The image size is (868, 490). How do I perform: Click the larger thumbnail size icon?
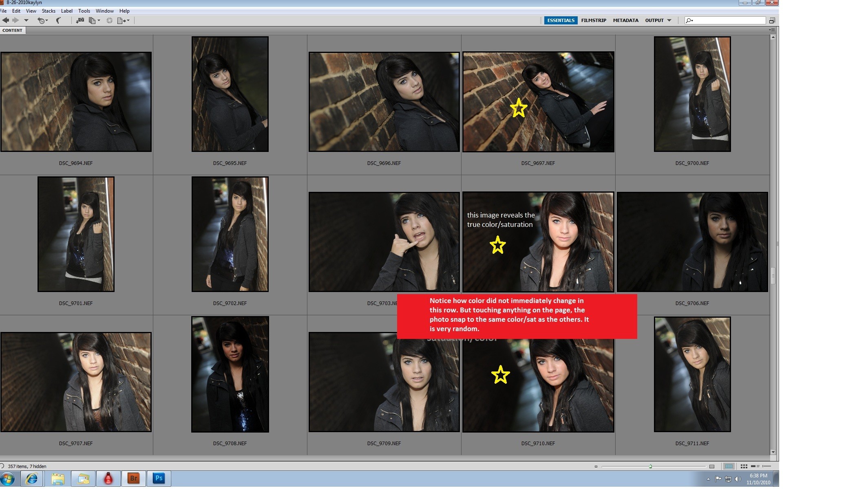tap(712, 466)
